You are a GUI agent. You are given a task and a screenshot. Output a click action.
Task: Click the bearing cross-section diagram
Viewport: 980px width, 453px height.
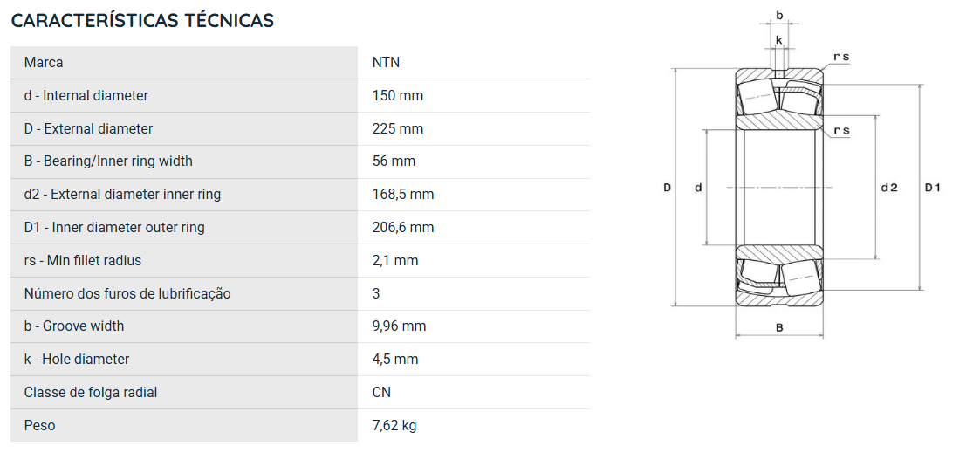(803, 175)
